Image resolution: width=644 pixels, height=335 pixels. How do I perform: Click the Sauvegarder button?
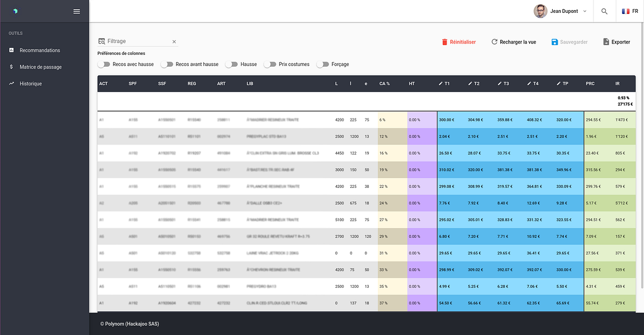pos(569,42)
